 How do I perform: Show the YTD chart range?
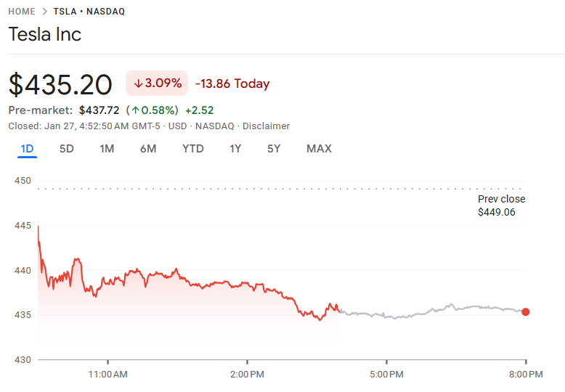pos(192,149)
